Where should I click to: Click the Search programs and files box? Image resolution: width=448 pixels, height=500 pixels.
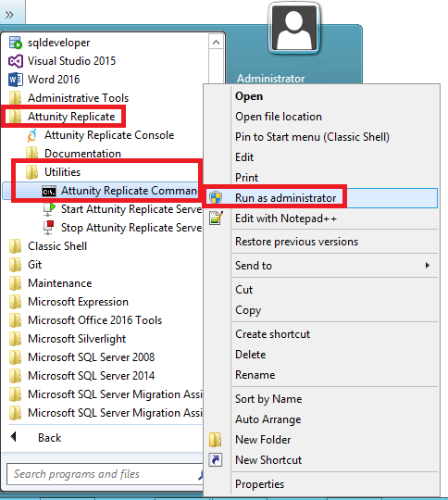tap(105, 474)
